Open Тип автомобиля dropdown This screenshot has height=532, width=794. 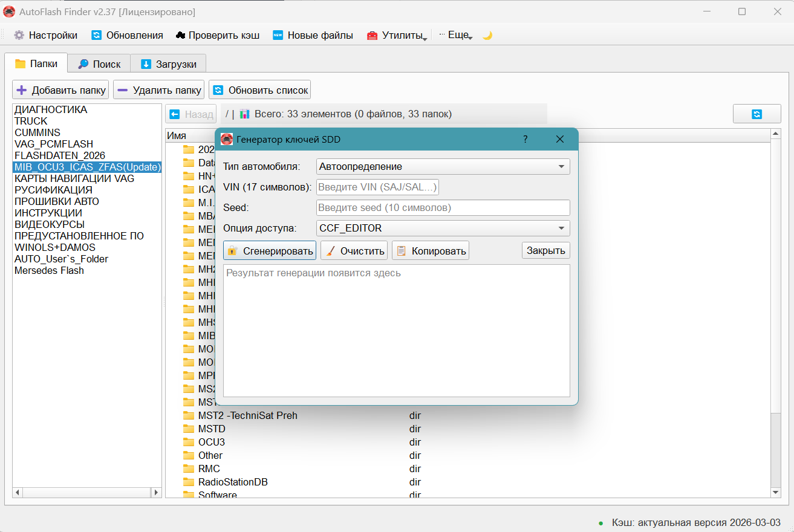(x=443, y=166)
